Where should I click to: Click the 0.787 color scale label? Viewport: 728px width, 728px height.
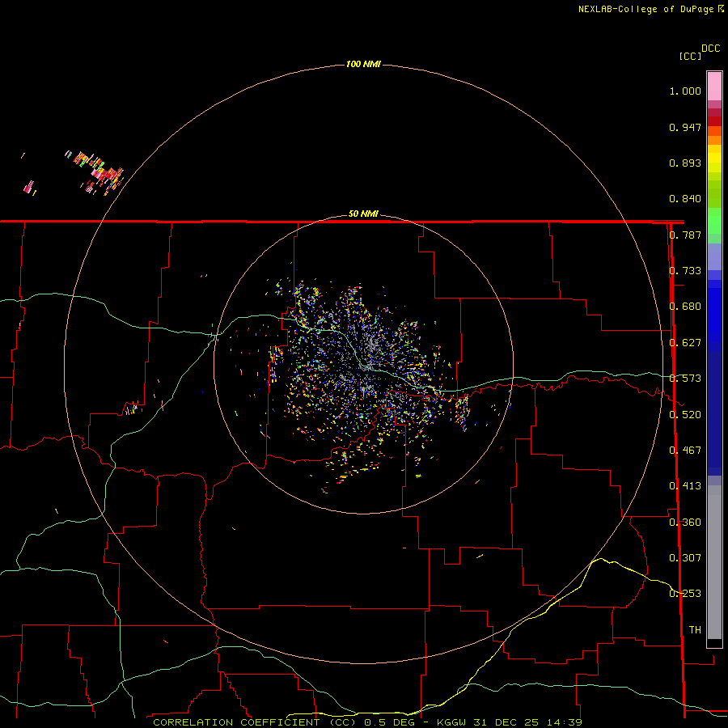[x=685, y=235]
